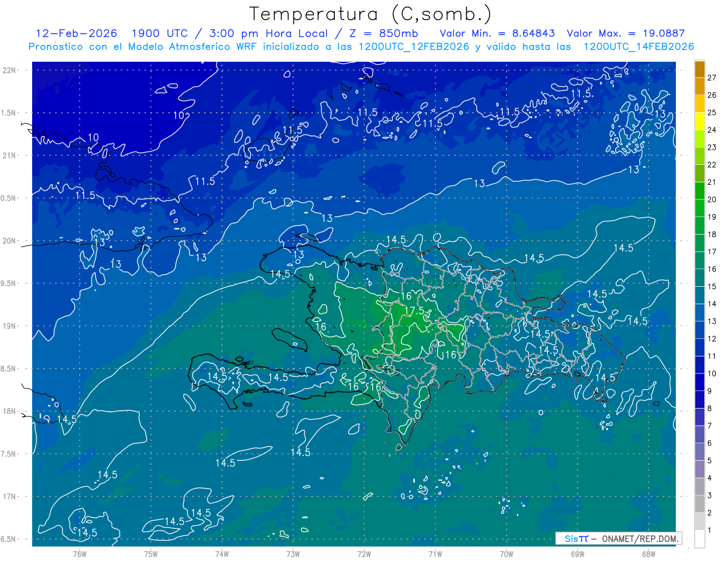Click the '71W' longitude axis label
The width and height of the screenshot is (728, 562).
435,554
